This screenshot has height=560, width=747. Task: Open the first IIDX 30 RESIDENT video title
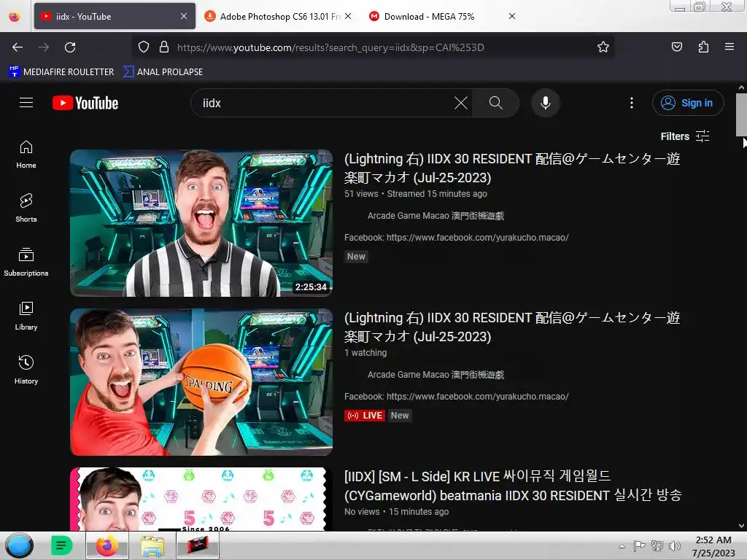(x=512, y=168)
